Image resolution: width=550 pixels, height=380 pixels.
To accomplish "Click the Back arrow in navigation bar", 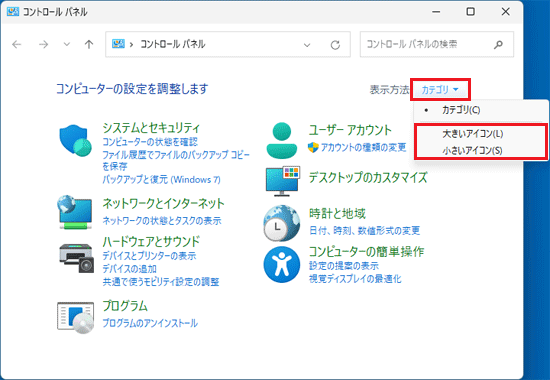I will tap(16, 44).
